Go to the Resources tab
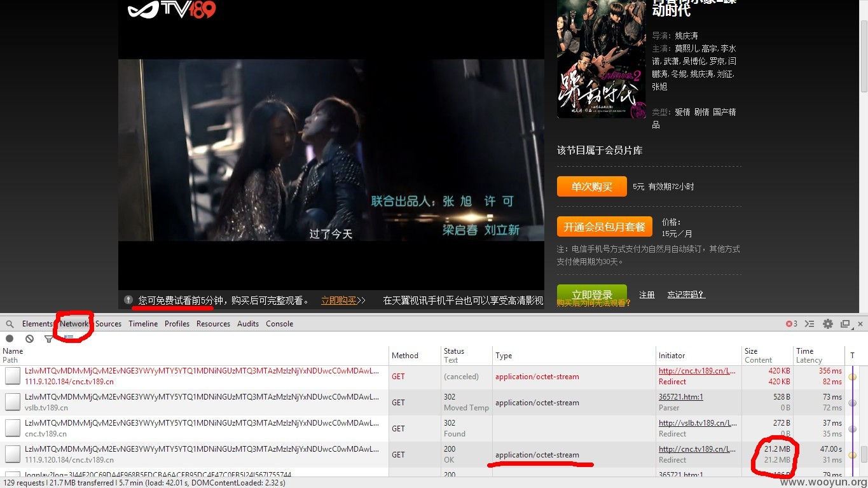Image resolution: width=868 pixels, height=488 pixels. click(x=213, y=324)
